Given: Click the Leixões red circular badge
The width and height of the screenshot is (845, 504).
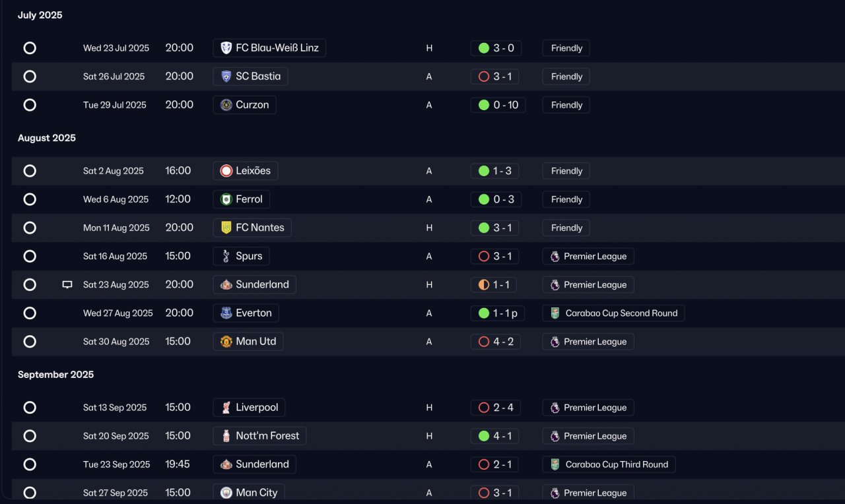Looking at the screenshot, I should (226, 171).
